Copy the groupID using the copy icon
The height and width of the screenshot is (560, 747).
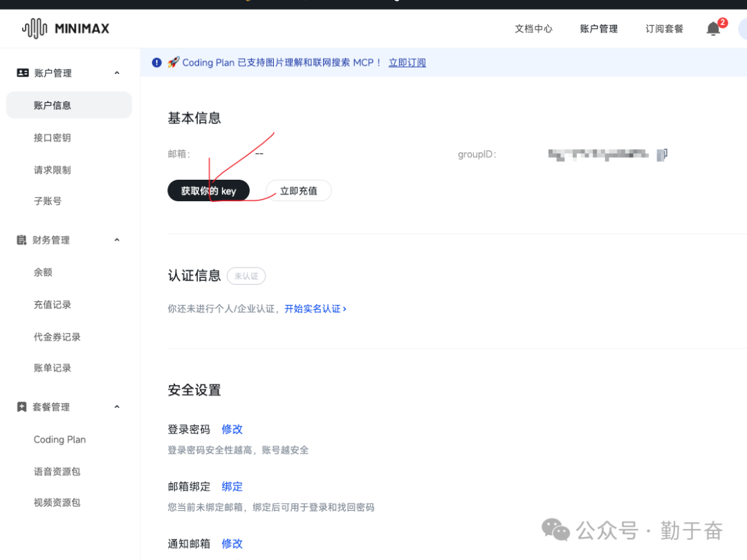tap(663, 154)
